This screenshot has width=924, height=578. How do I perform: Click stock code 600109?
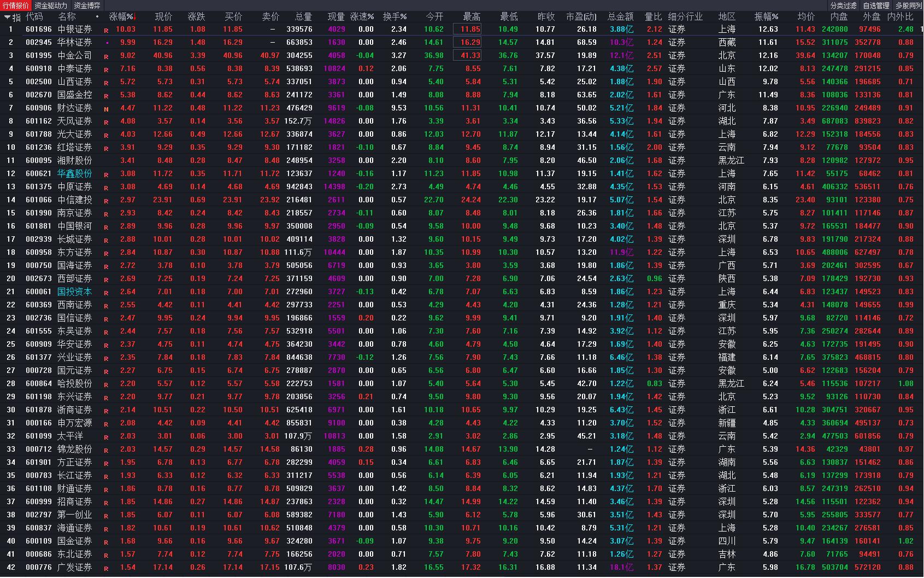(39, 541)
